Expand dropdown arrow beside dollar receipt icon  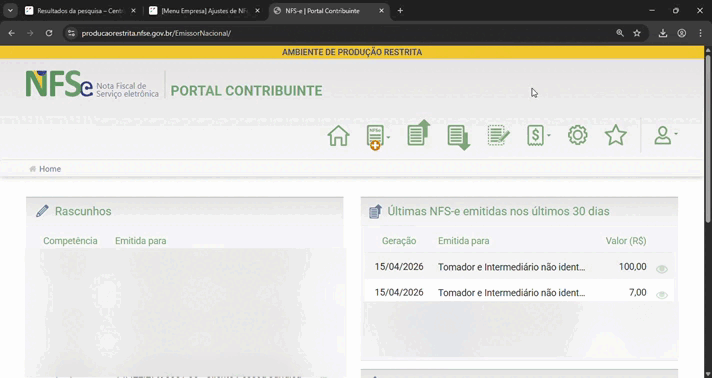point(549,135)
